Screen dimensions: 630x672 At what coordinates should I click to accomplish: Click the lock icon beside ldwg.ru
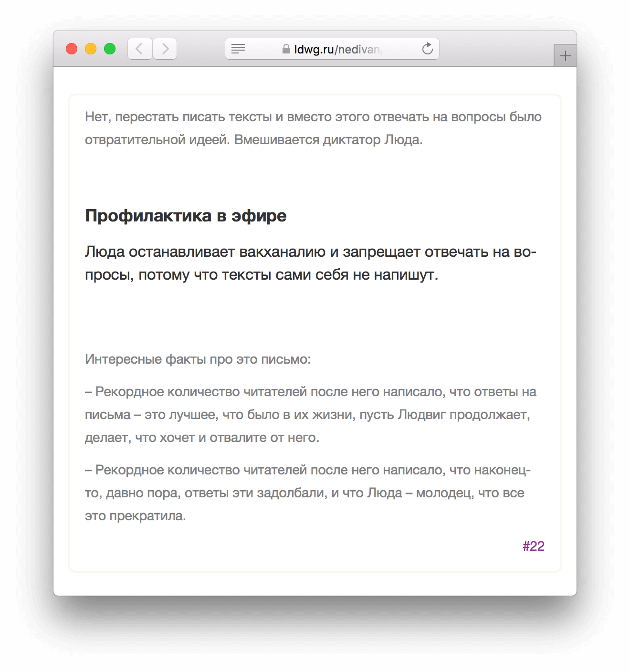pos(286,49)
